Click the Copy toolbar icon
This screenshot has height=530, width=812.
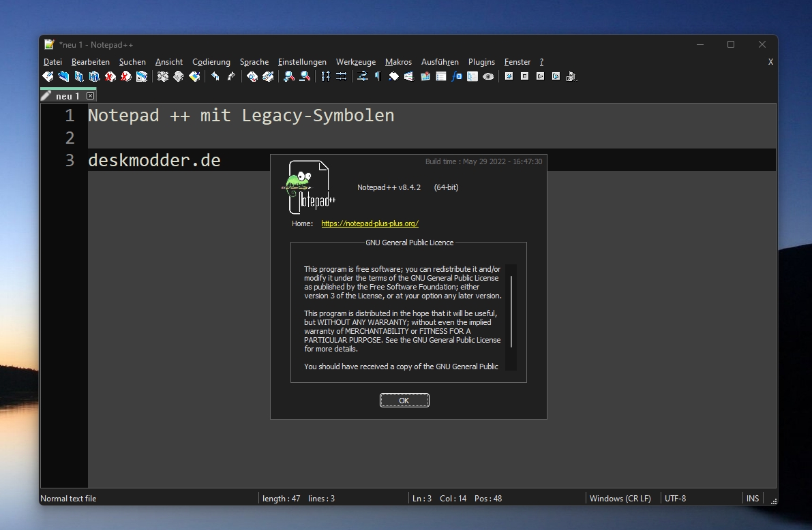pos(179,76)
